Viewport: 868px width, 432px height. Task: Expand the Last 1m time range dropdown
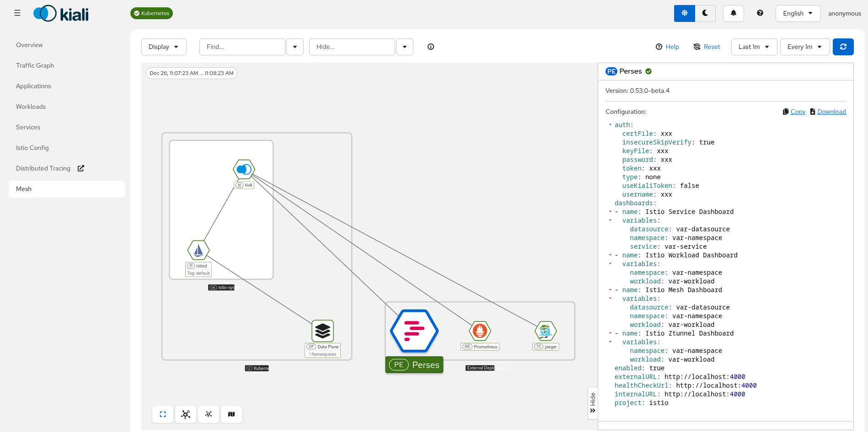pyautogui.click(x=754, y=47)
